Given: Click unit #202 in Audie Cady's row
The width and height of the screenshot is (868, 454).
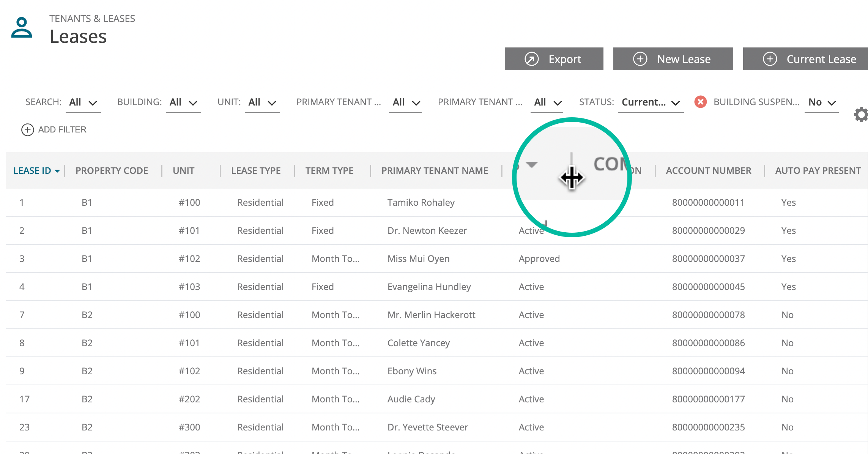Looking at the screenshot, I should click(189, 399).
